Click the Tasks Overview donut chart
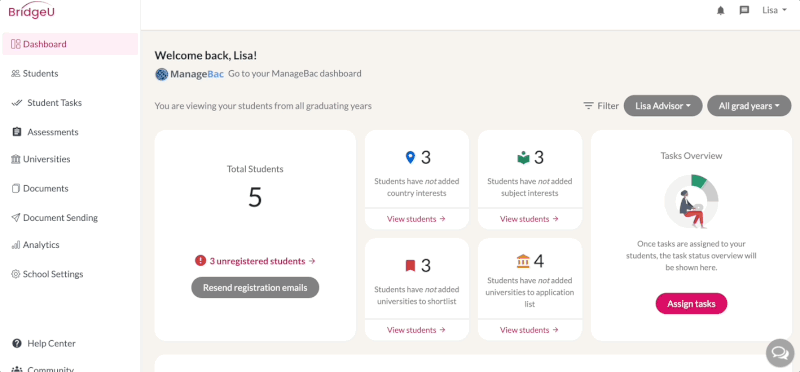Viewport: 800px width, 372px height. pyautogui.click(x=691, y=202)
